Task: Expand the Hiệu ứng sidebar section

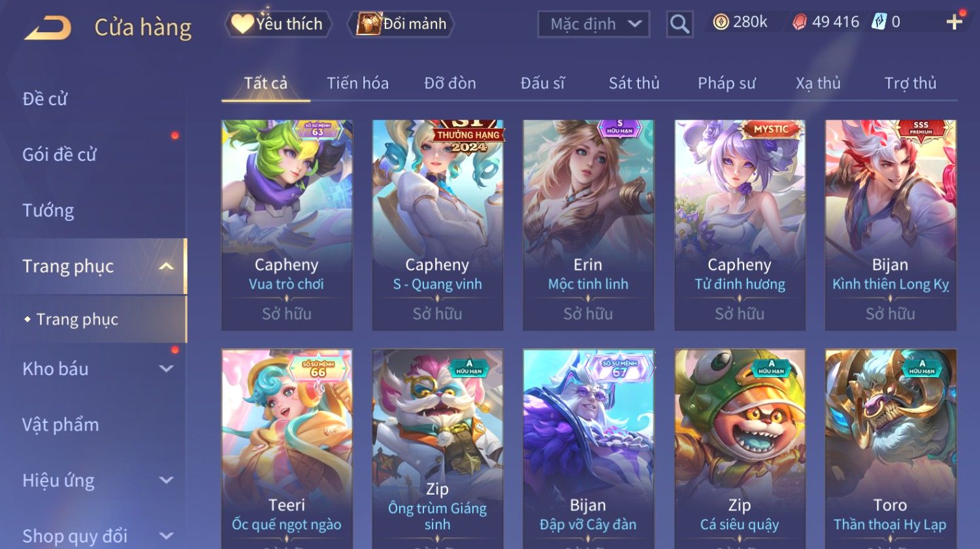Action: (167, 480)
